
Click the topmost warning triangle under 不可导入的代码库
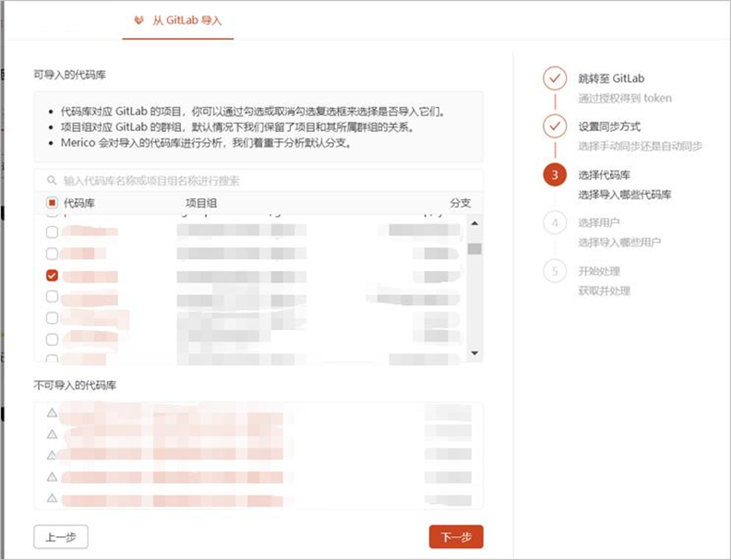pyautogui.click(x=53, y=412)
